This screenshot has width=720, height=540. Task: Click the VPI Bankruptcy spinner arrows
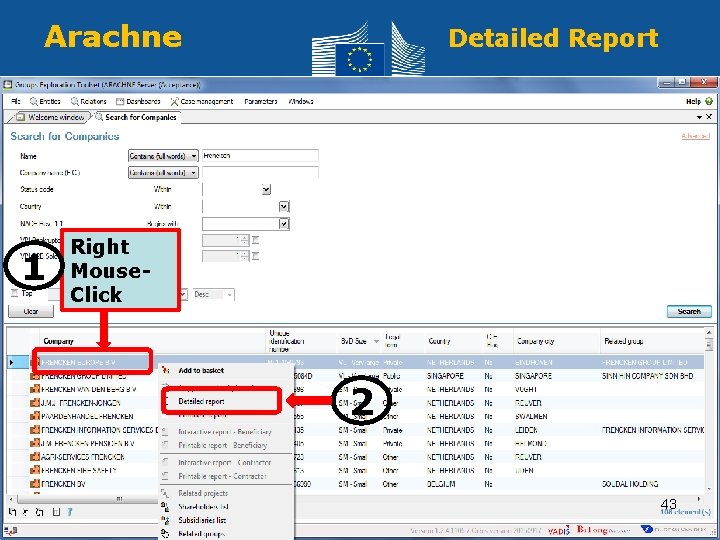tap(245, 240)
